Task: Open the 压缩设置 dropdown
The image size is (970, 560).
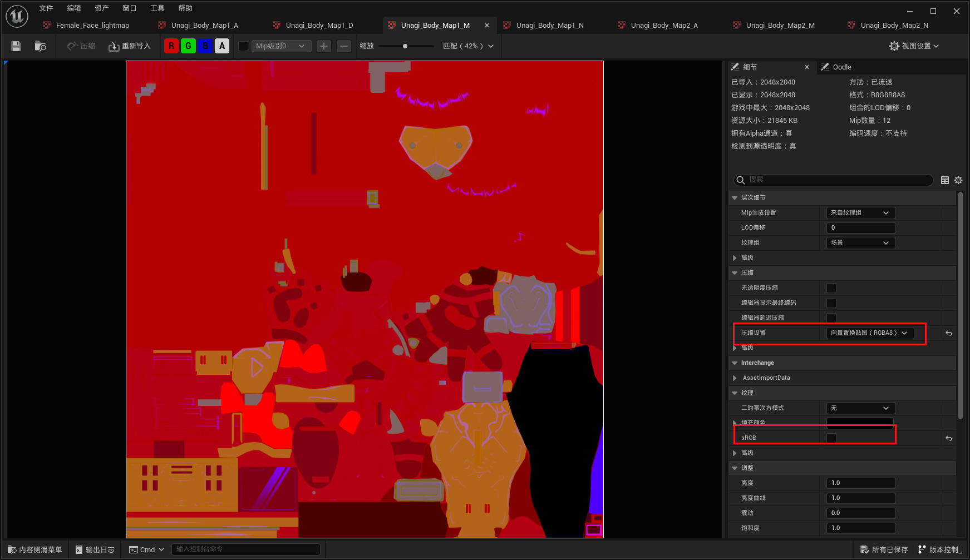Action: click(869, 333)
